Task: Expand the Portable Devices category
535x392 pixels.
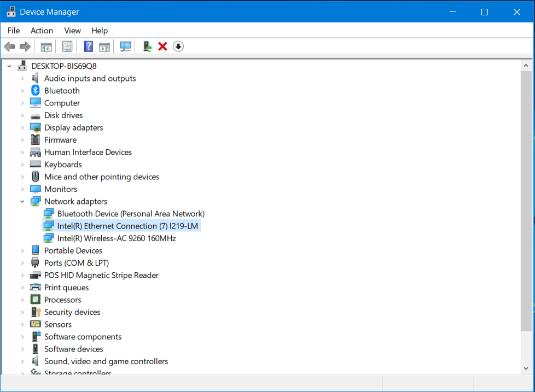Action: pyautogui.click(x=22, y=250)
